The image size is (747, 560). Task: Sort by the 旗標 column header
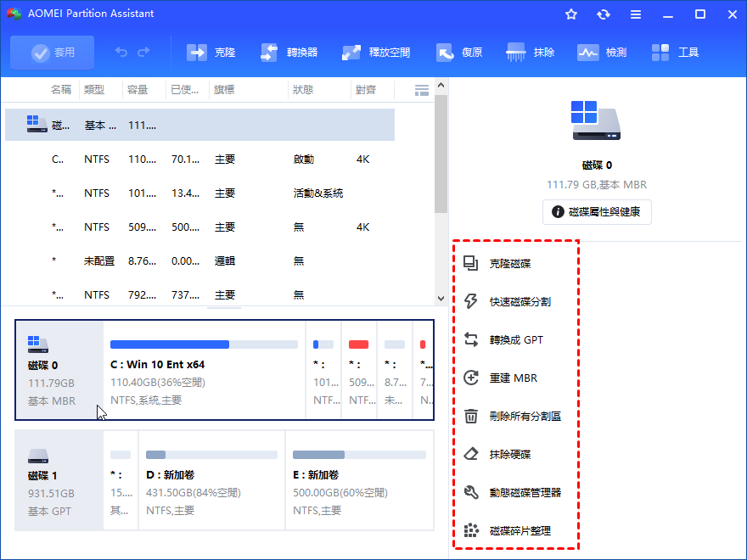click(224, 90)
